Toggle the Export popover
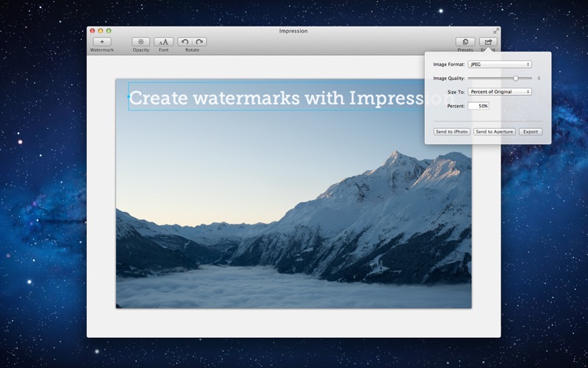This screenshot has height=368, width=588. 488,42
